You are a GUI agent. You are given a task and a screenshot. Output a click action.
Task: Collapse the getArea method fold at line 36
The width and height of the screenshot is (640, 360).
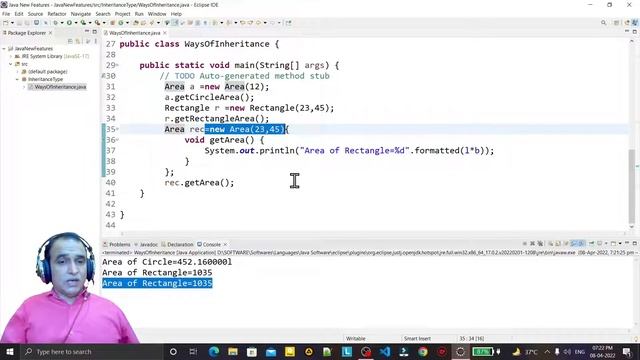pyautogui.click(x=118, y=140)
